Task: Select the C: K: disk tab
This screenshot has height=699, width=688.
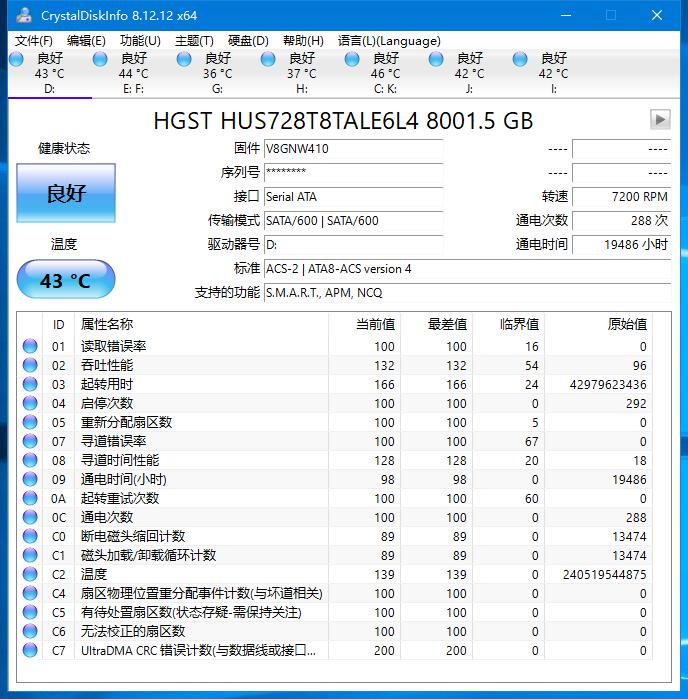Action: click(x=386, y=74)
